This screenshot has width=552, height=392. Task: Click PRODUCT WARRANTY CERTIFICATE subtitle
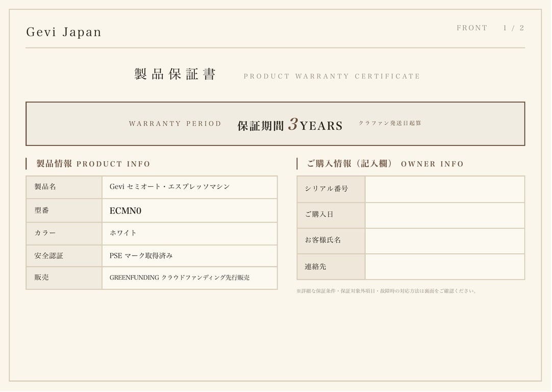(x=332, y=76)
